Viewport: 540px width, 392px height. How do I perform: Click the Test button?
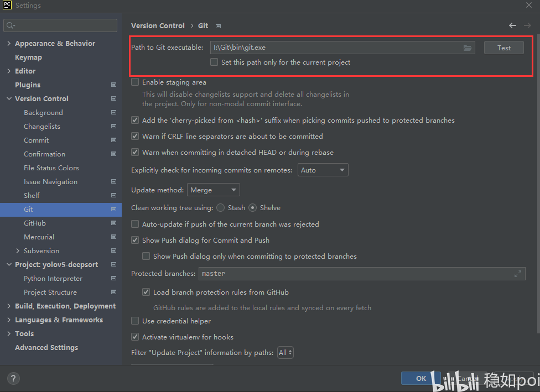[504, 48]
